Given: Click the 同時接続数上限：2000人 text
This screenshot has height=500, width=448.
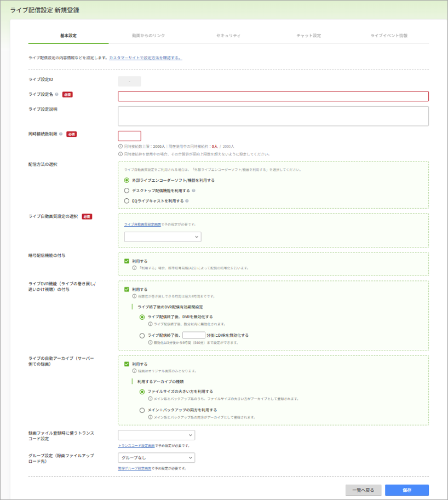Looking at the screenshot, I should tap(145, 147).
